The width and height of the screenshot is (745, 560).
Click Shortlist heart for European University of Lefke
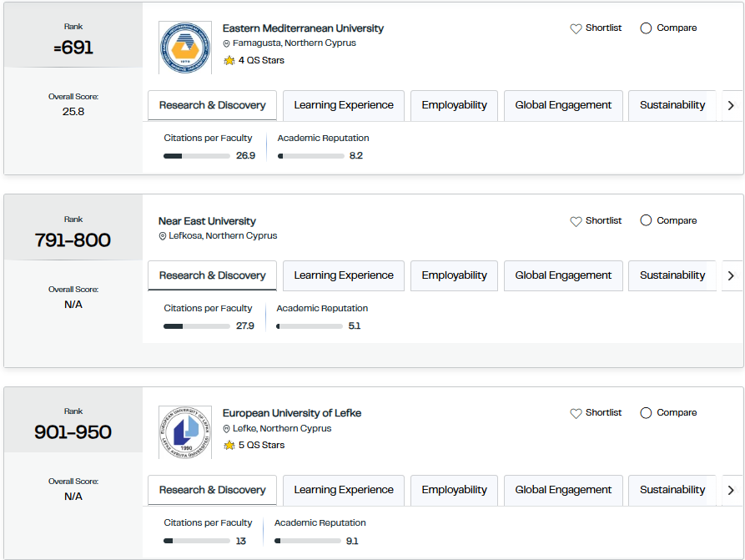coord(576,413)
